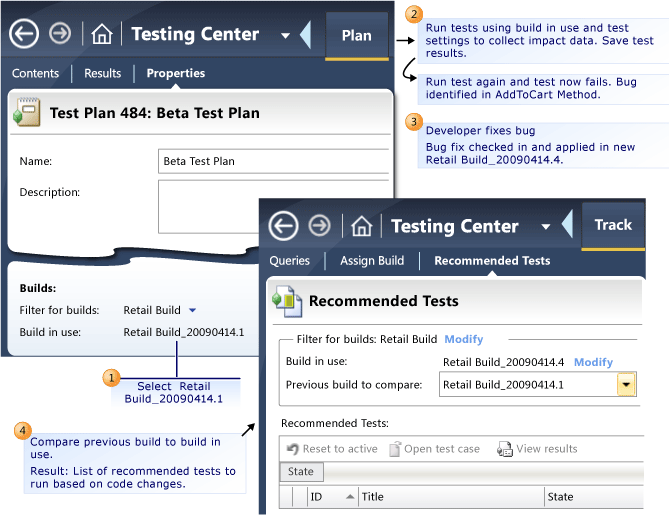The image size is (669, 520).
Task: Click the Recommended Tests document icon
Action: coord(287,301)
